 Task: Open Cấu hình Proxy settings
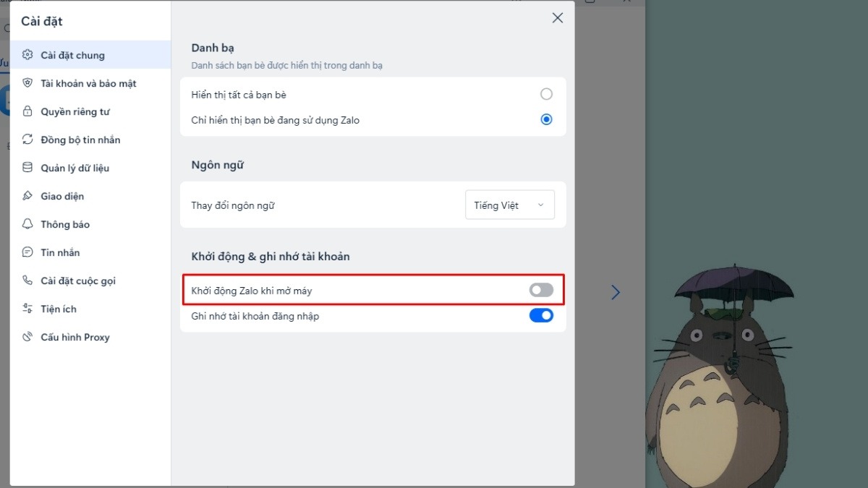(x=90, y=337)
